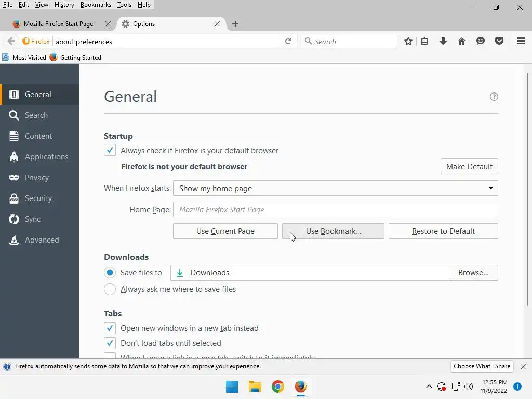The width and height of the screenshot is (532, 399).
Task: Click Use Current Page button
Action: point(225,231)
